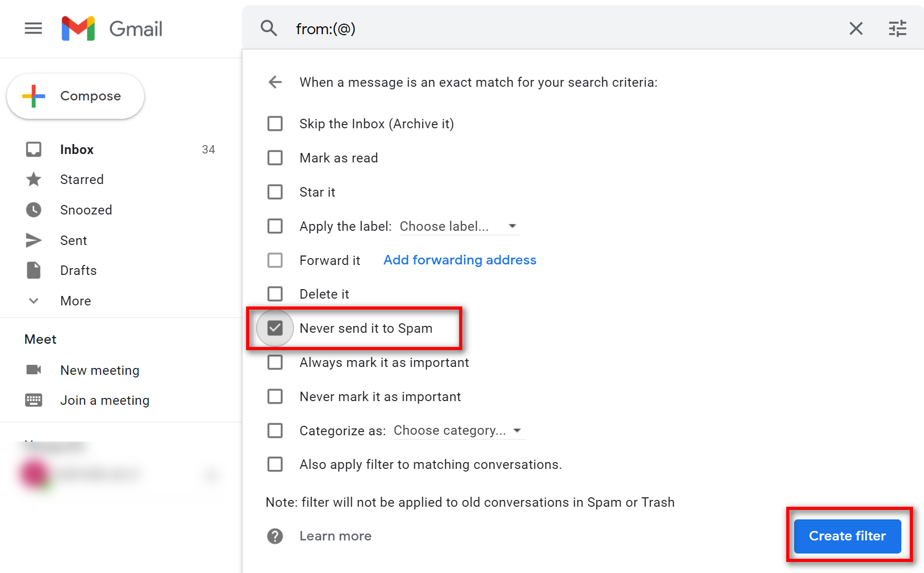924x573 pixels.
Task: Click the search magnifier icon
Action: (x=269, y=28)
